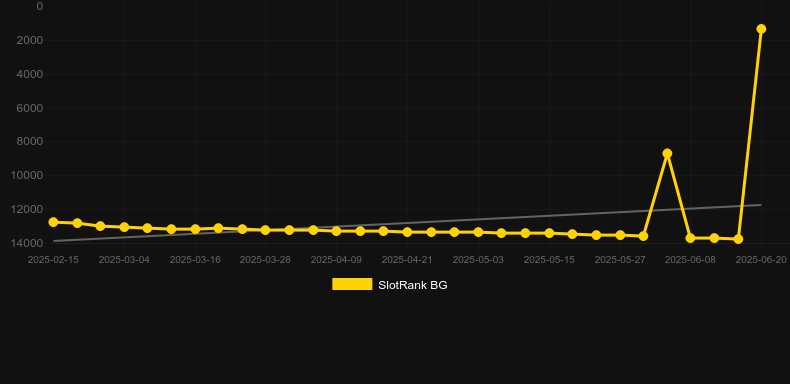Screen dimensions: 790x384
Task: Select the final data point at 2025-06-20
Action: click(x=761, y=29)
